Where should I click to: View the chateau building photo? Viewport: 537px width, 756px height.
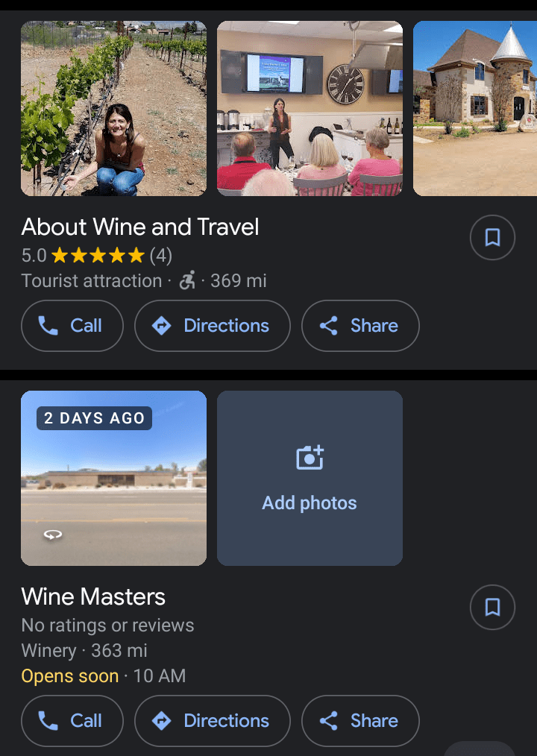pyautogui.click(x=475, y=108)
